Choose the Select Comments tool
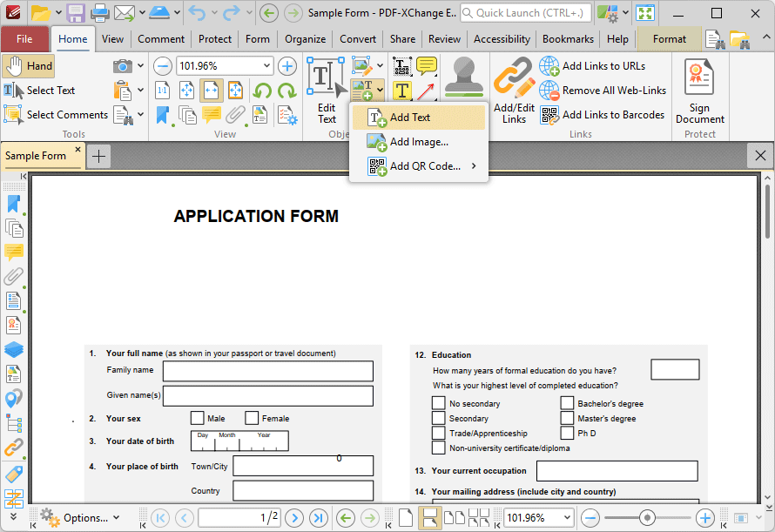 pyautogui.click(x=56, y=115)
